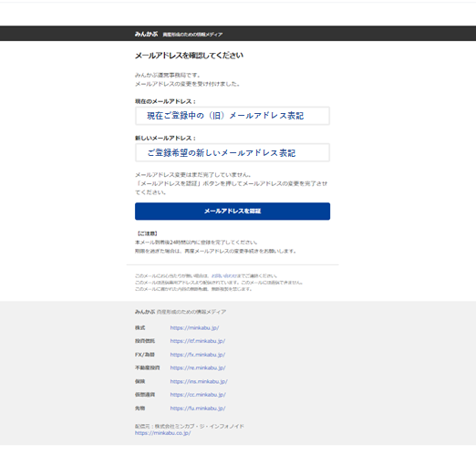Click the 新しいメールアドレス label

pos(165,139)
